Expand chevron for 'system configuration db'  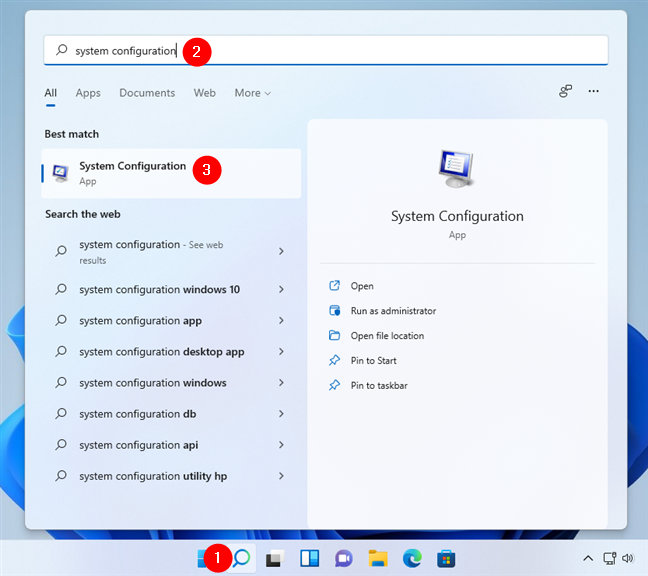coord(281,414)
